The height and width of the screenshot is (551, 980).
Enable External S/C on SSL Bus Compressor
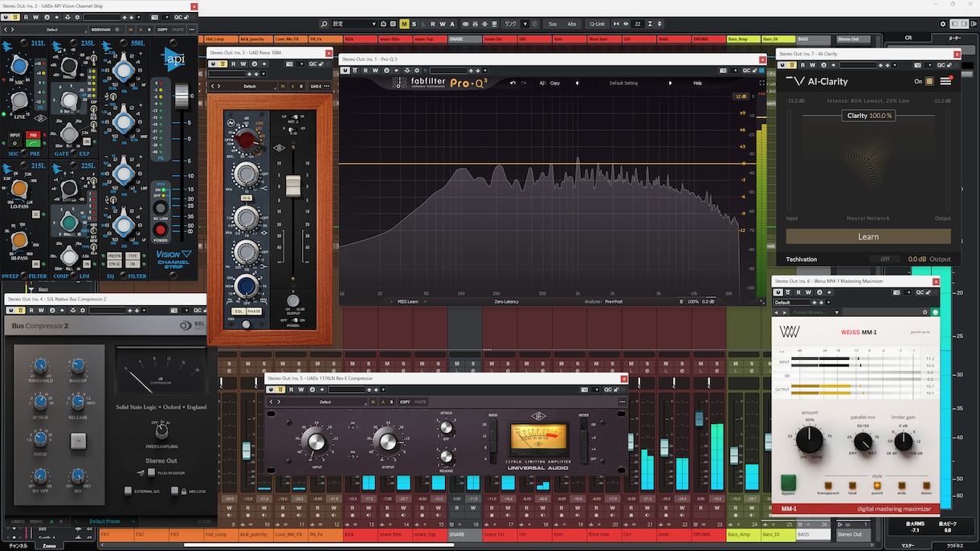click(128, 491)
